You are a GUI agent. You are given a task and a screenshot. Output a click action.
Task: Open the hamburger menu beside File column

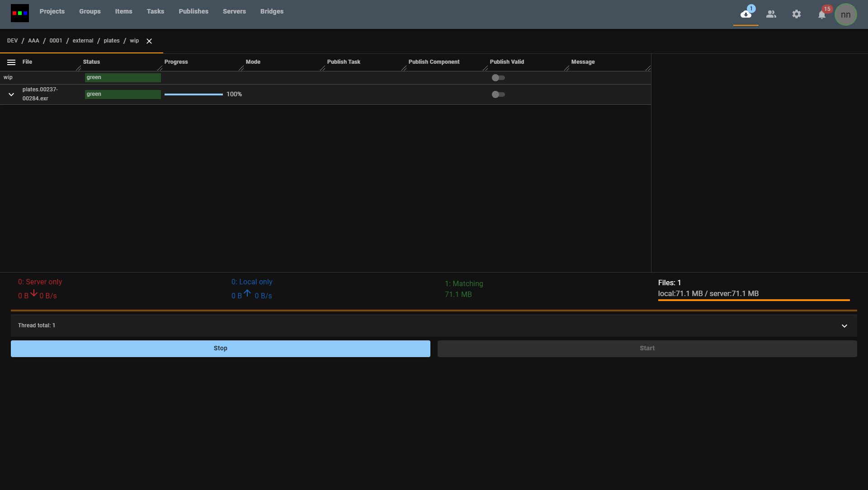pos(11,62)
